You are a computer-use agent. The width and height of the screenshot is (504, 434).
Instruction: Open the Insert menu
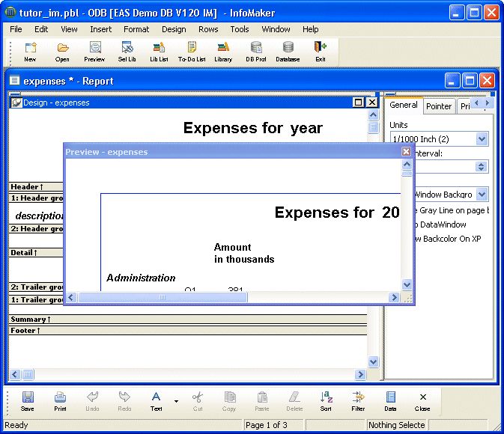click(100, 29)
